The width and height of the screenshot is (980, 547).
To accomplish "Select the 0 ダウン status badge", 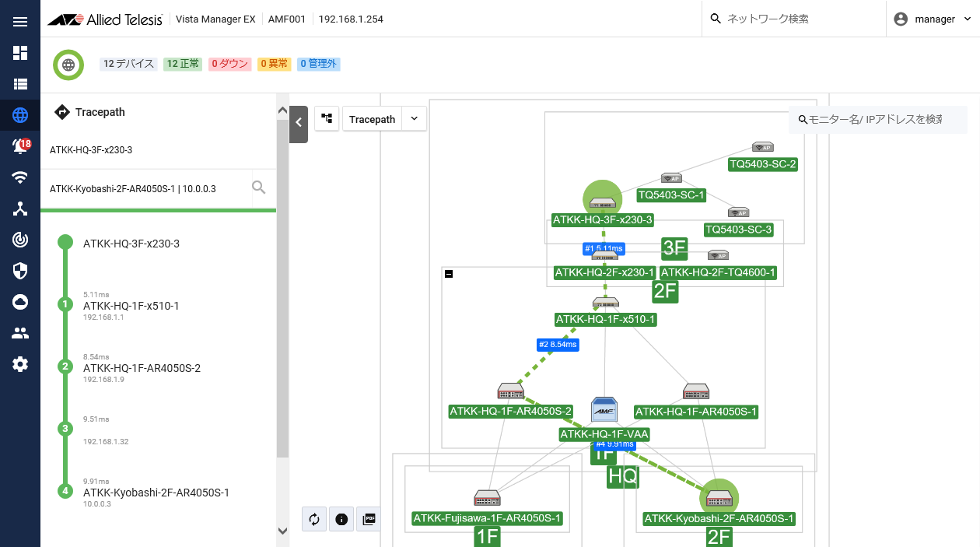I will (230, 64).
